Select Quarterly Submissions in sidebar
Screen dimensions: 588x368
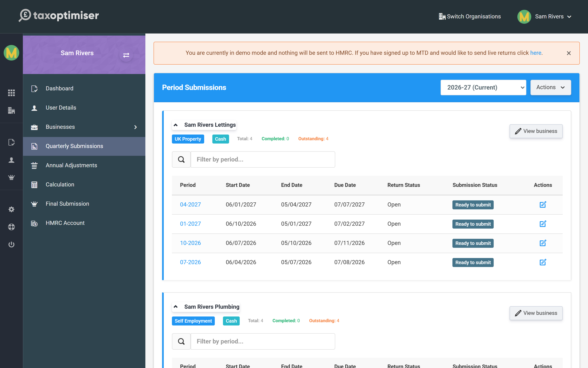point(84,146)
